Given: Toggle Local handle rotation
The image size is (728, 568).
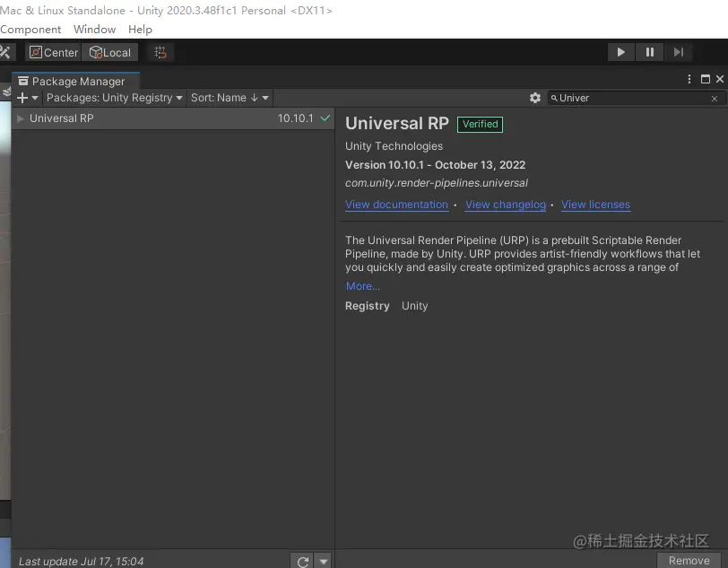Looking at the screenshot, I should (x=110, y=53).
